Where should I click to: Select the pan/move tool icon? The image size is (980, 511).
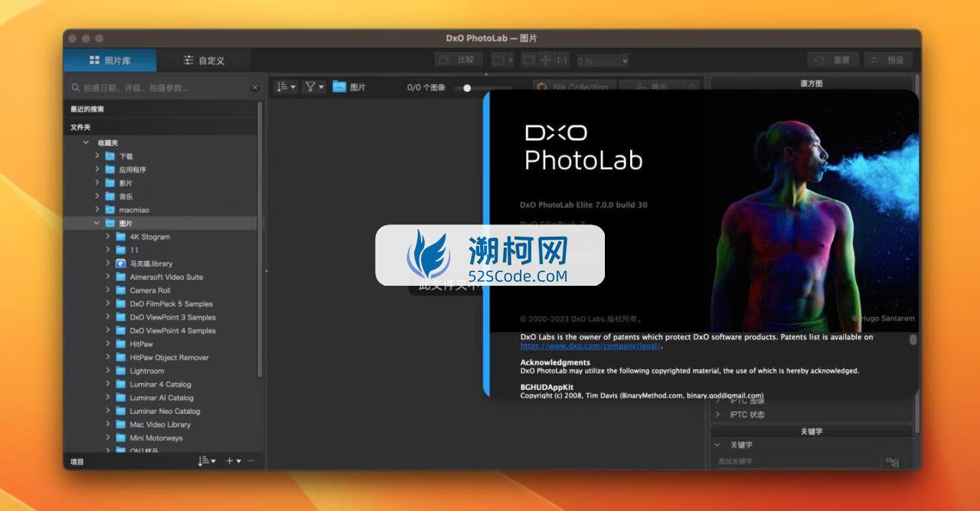(x=546, y=60)
